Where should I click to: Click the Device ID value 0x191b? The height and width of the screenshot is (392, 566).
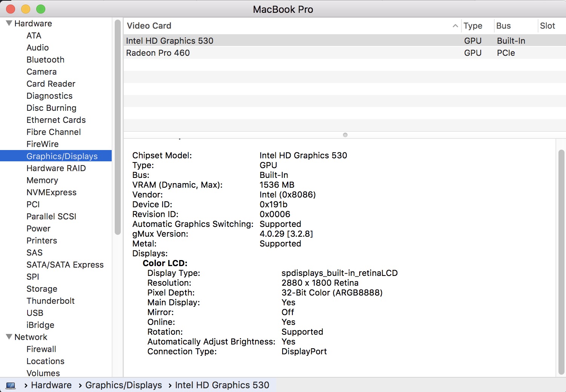274,204
